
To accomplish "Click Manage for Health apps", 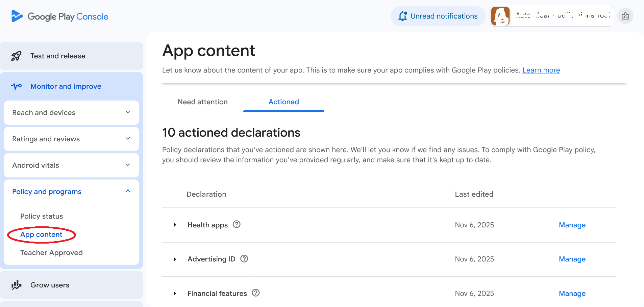I will 572,225.
